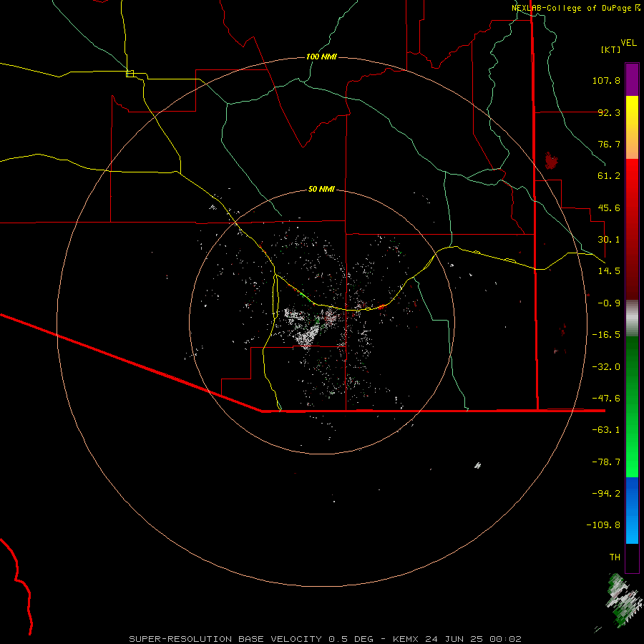The image size is (644, 644).
Task: Select the -94.2 scale value
Action: 606,493
